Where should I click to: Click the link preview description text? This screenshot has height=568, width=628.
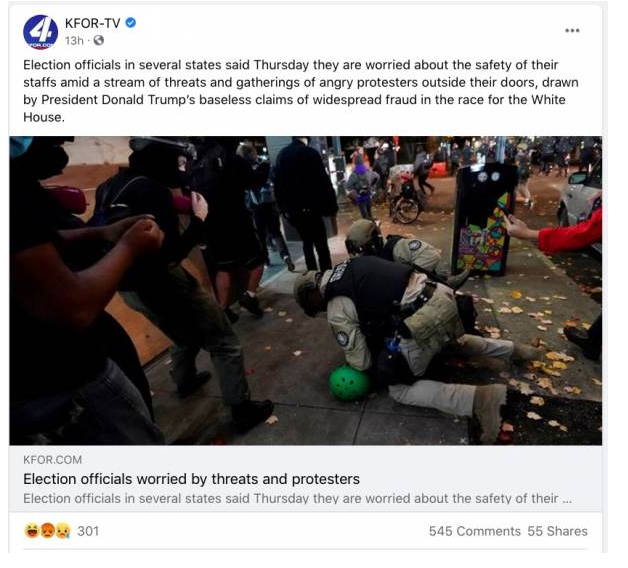[x=297, y=499]
